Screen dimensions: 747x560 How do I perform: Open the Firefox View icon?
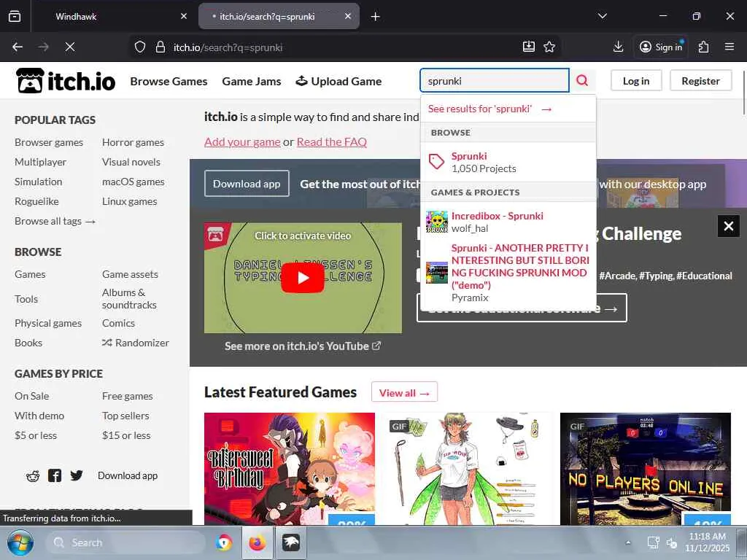pos(15,17)
